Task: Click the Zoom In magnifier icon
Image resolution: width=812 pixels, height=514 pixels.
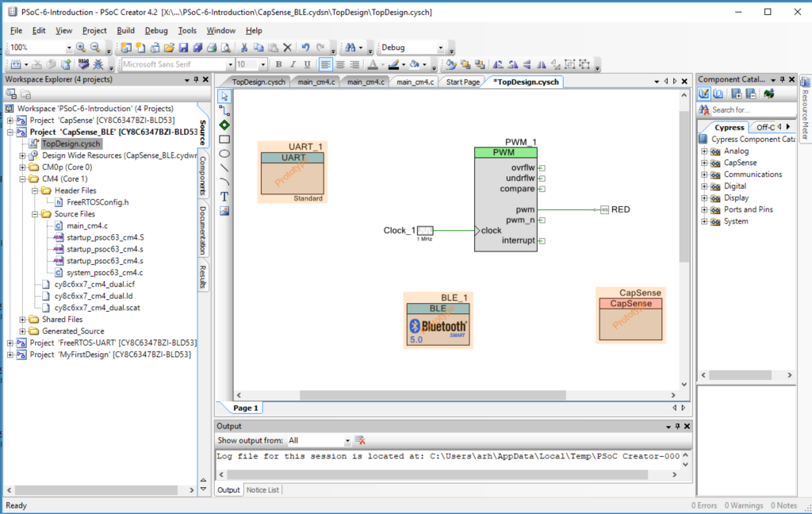Action: [81, 47]
